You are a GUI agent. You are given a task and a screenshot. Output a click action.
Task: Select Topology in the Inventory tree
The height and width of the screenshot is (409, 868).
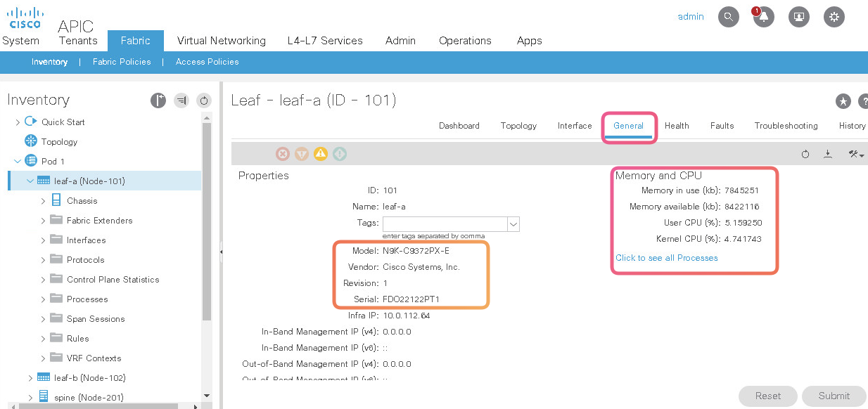(59, 142)
